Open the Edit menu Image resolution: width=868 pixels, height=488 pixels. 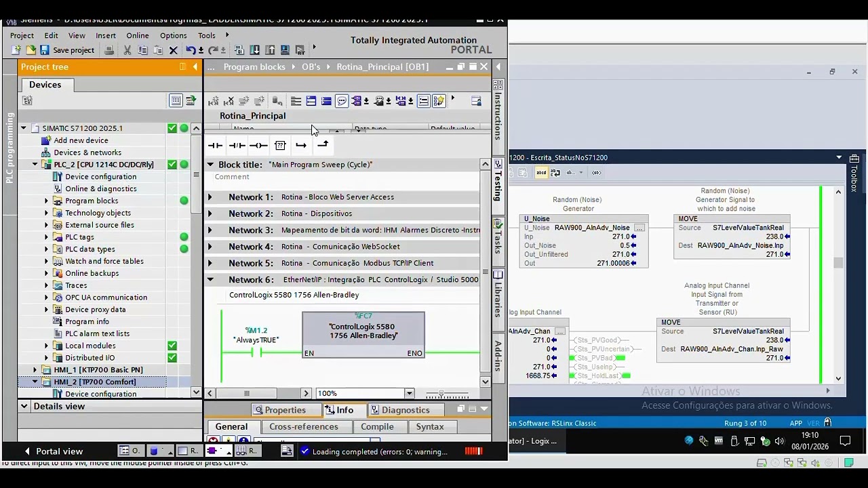coord(51,35)
